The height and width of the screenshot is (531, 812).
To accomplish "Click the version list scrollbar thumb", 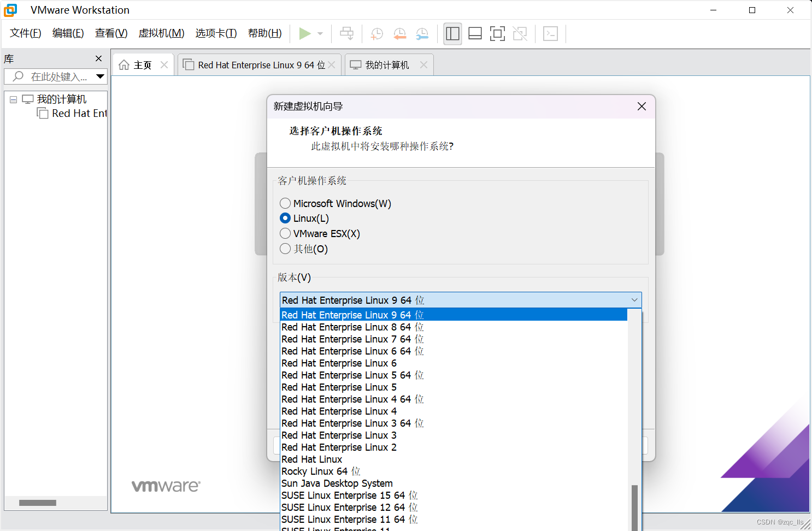I will pyautogui.click(x=634, y=508).
